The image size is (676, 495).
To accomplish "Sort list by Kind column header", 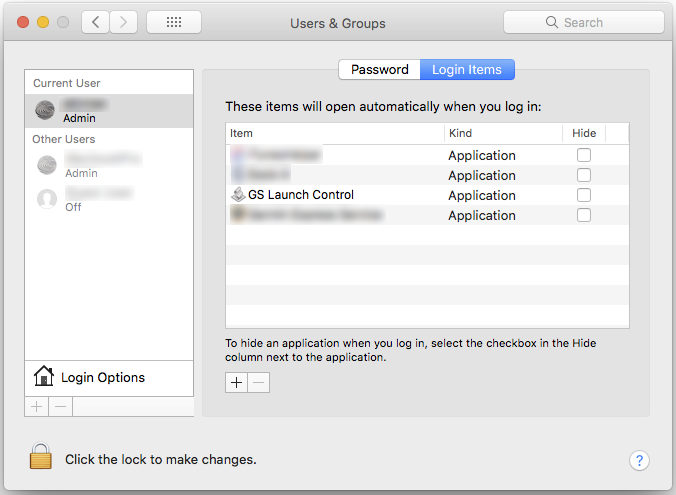I will pyautogui.click(x=501, y=133).
